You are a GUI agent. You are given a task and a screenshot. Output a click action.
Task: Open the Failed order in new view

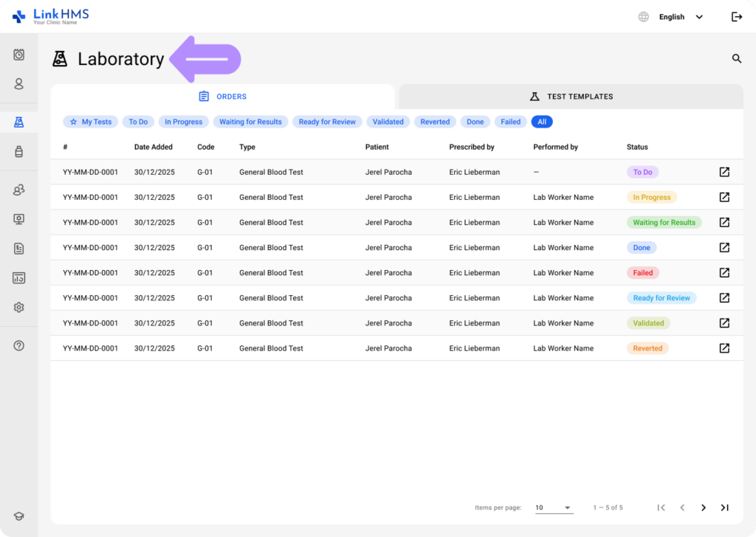pyautogui.click(x=724, y=273)
